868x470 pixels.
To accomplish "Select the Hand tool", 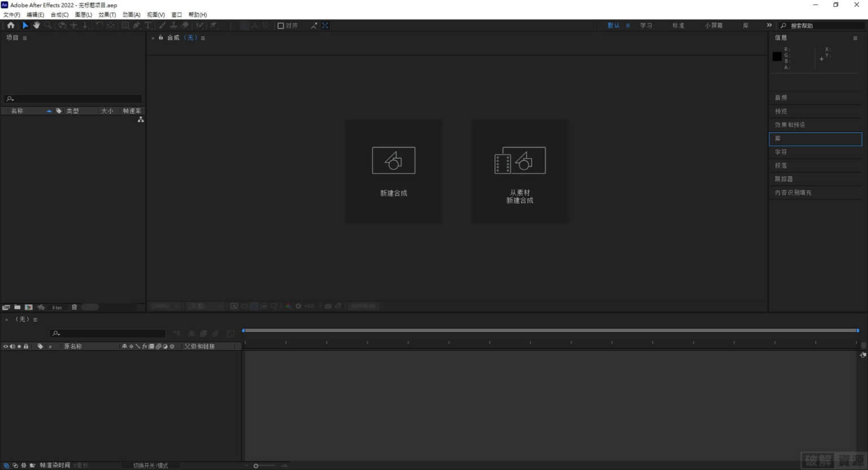I will [x=37, y=25].
